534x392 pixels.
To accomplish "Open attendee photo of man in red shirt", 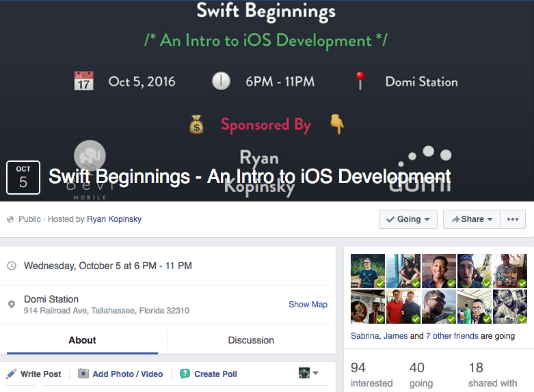I will 403,306.
